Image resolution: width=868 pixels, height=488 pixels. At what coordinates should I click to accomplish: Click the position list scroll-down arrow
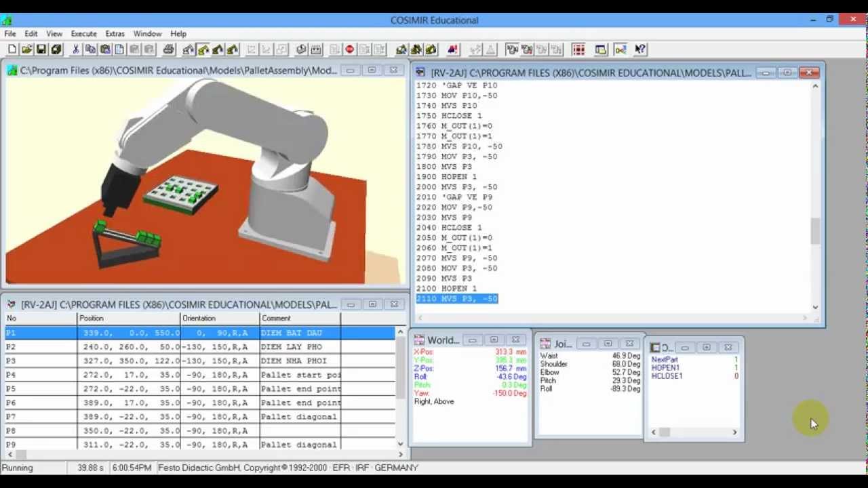click(x=400, y=443)
